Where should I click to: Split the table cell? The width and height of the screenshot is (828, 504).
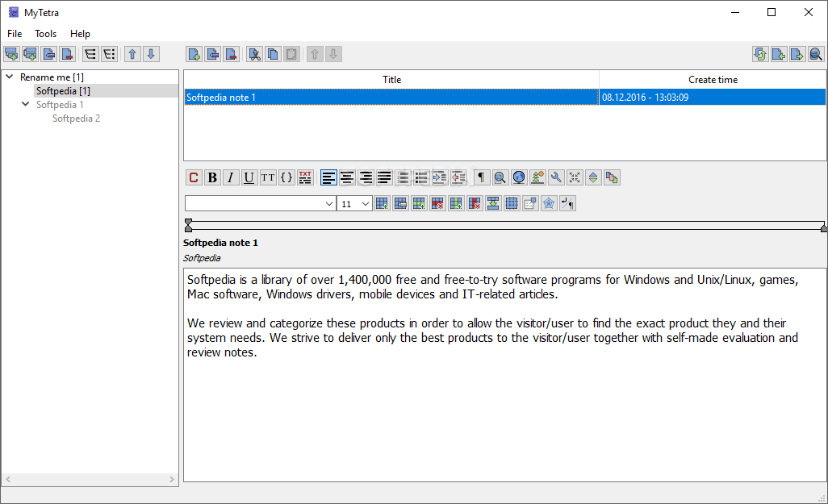511,204
